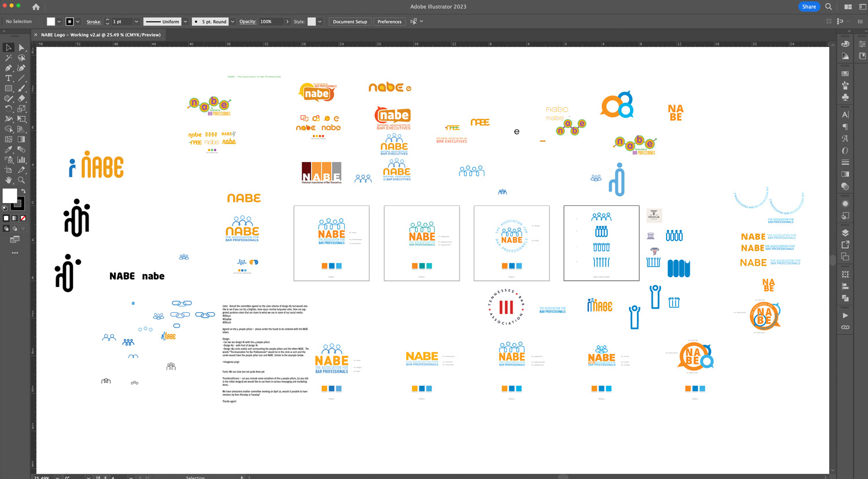
Task: Select the Curvature tool
Action: [x=21, y=68]
